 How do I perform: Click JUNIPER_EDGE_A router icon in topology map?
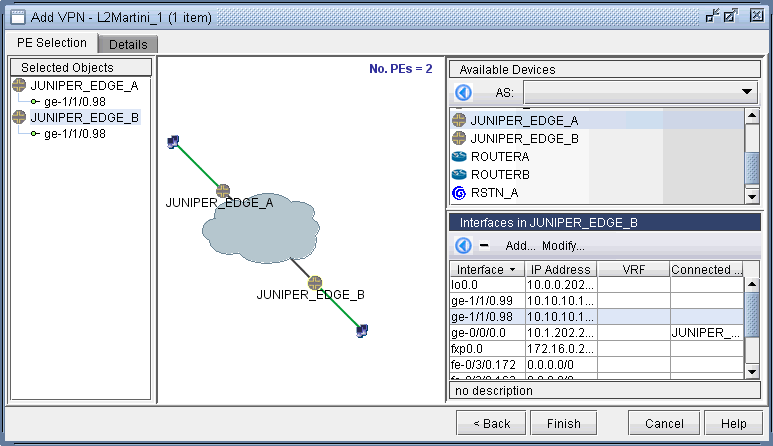point(223,190)
